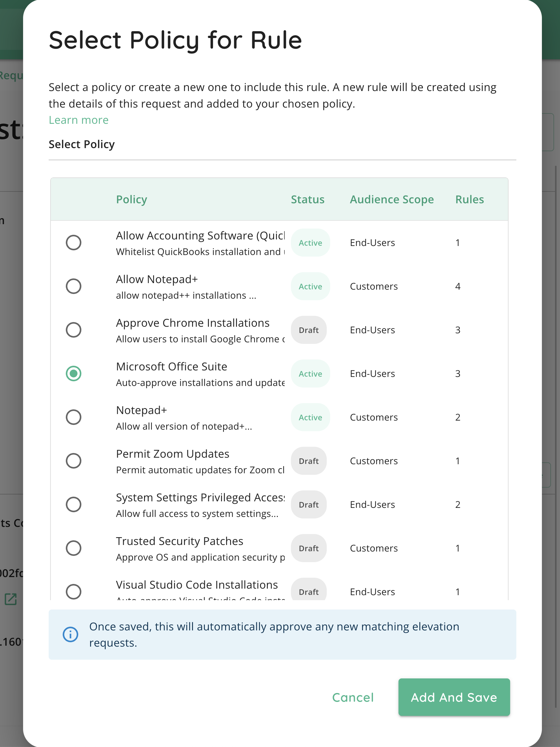Open the Learn more link
This screenshot has height=747, width=560.
pos(79,120)
